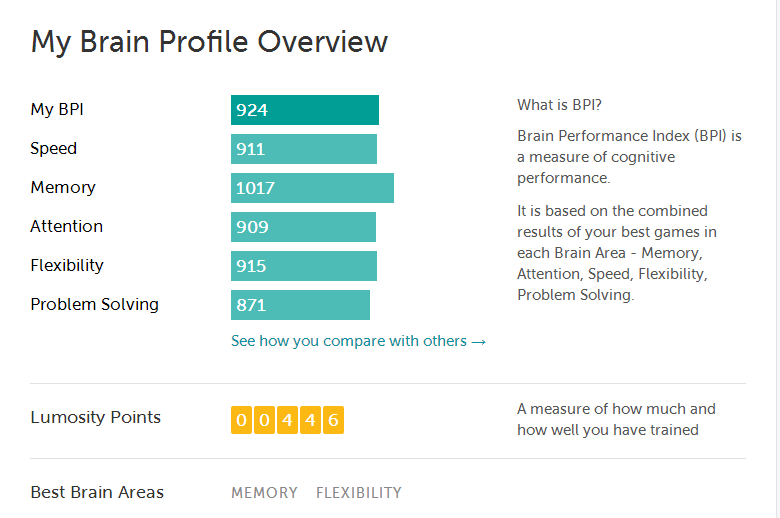The width and height of the screenshot is (780, 518).
Task: Select the My BPI 924 bar
Action: point(305,110)
